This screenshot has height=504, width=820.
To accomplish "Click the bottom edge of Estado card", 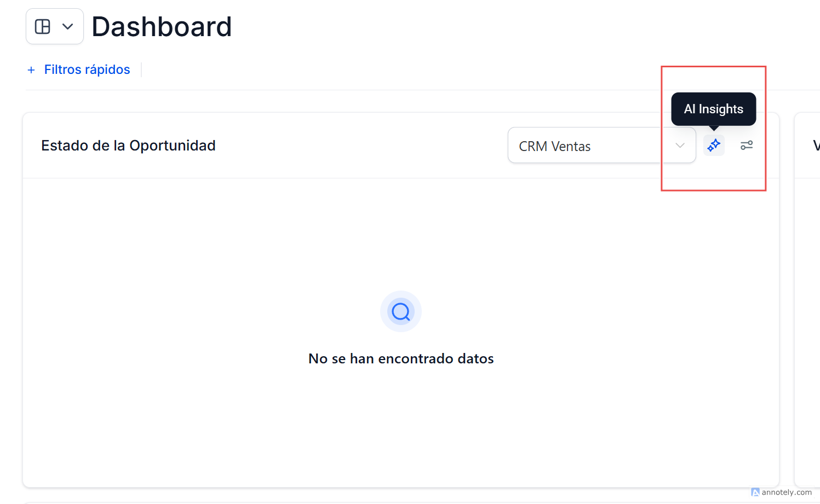I will [x=401, y=486].
